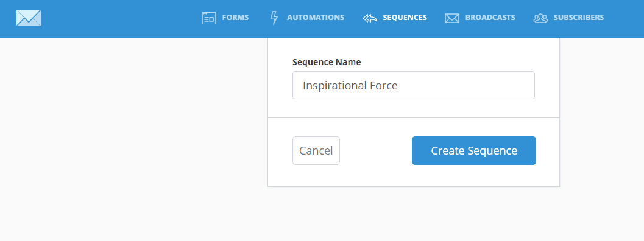The height and width of the screenshot is (241, 644).
Task: Click the word Inspirational in the field
Action: (x=336, y=85)
